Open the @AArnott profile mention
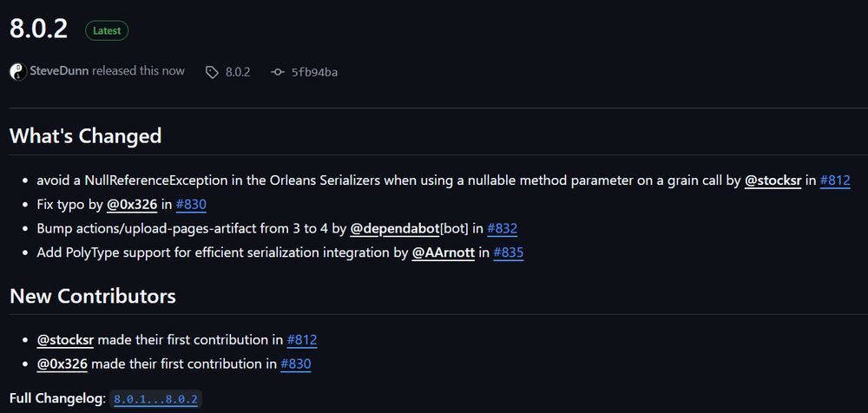 (443, 253)
